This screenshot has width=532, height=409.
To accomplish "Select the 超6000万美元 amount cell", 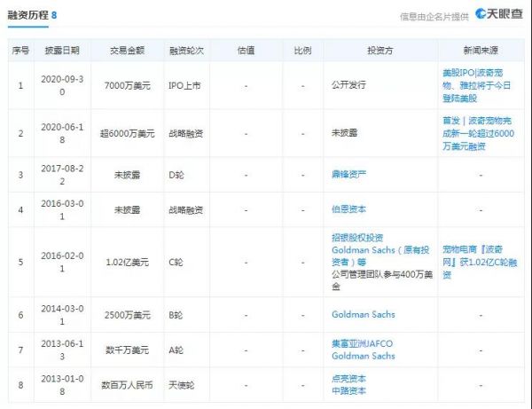I will [x=127, y=133].
